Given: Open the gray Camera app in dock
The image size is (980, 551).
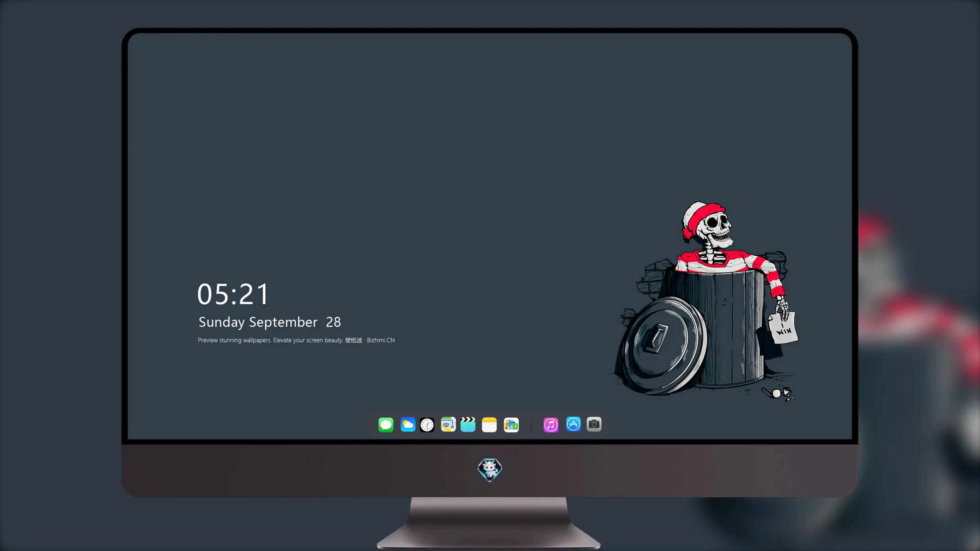Looking at the screenshot, I should pyautogui.click(x=594, y=424).
